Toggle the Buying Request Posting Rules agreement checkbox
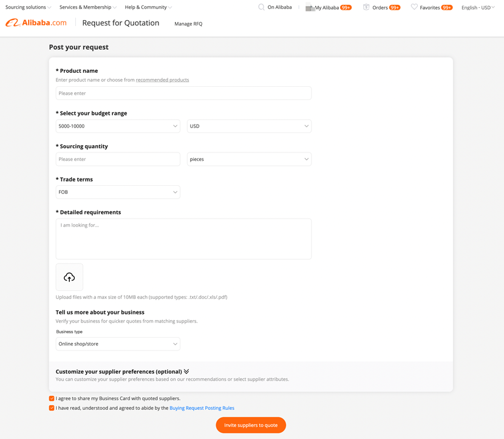504x439 pixels. pos(52,408)
